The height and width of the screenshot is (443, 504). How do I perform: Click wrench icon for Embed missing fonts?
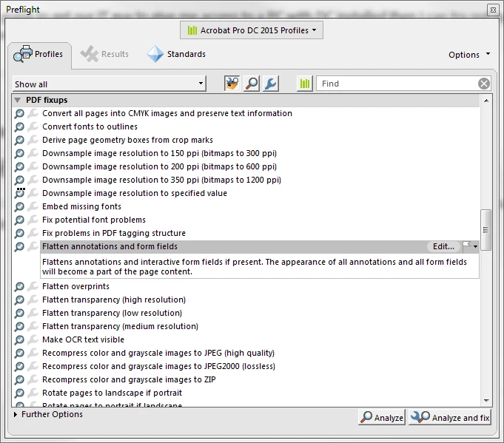[x=33, y=206]
